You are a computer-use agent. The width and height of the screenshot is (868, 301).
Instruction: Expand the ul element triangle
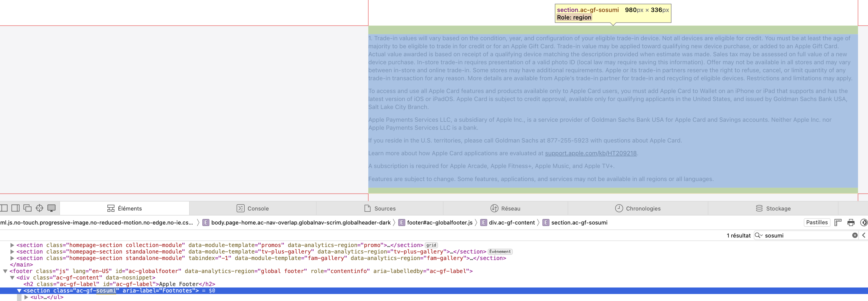pos(26,297)
